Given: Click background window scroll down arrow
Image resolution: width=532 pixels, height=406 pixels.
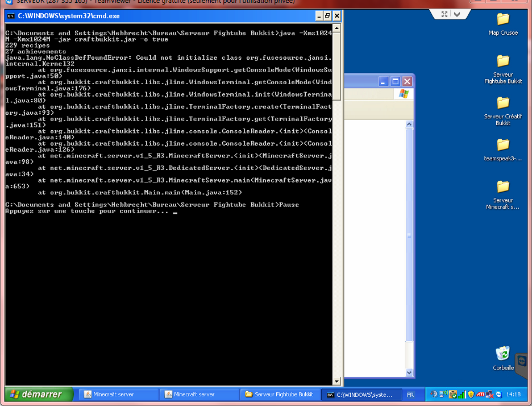Looking at the screenshot, I should [x=409, y=372].
